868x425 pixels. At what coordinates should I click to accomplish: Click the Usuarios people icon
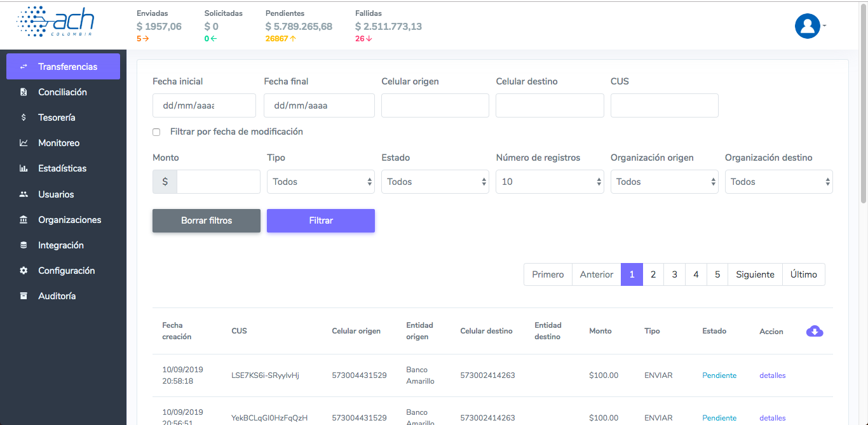[24, 194]
